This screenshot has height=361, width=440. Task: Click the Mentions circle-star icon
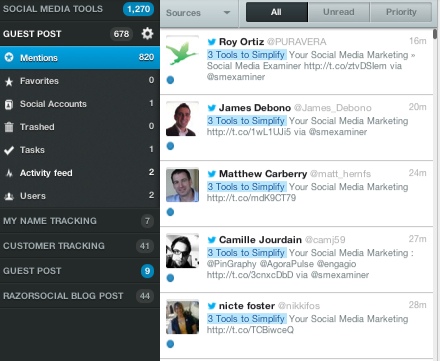click(9, 57)
